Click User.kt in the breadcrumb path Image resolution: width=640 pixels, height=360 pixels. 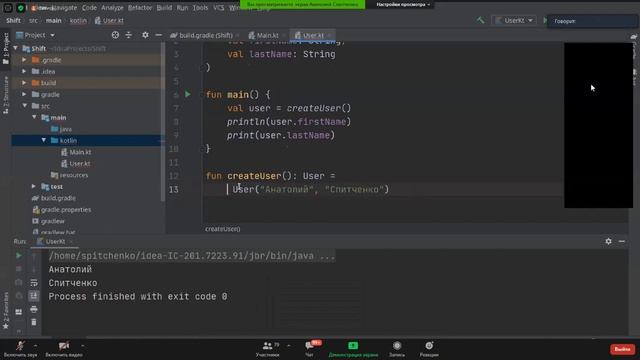(x=109, y=20)
